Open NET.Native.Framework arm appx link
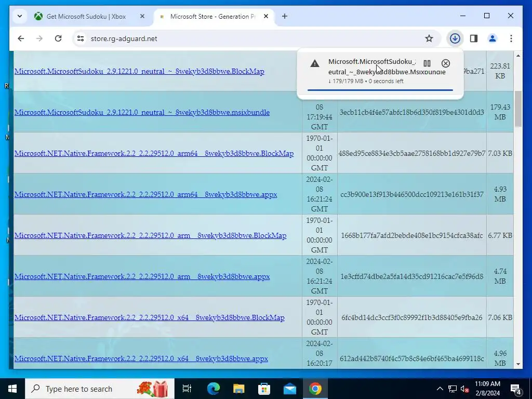Image resolution: width=532 pixels, height=399 pixels. click(142, 276)
